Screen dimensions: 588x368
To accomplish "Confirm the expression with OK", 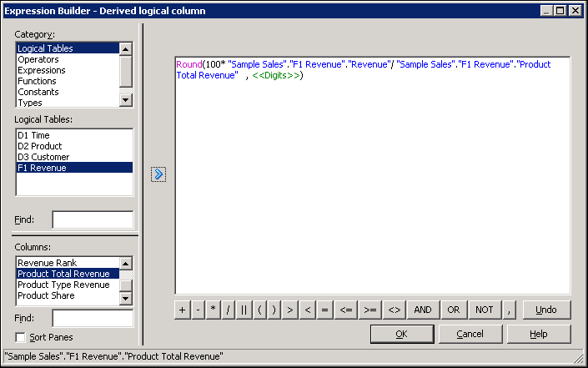I will point(402,334).
